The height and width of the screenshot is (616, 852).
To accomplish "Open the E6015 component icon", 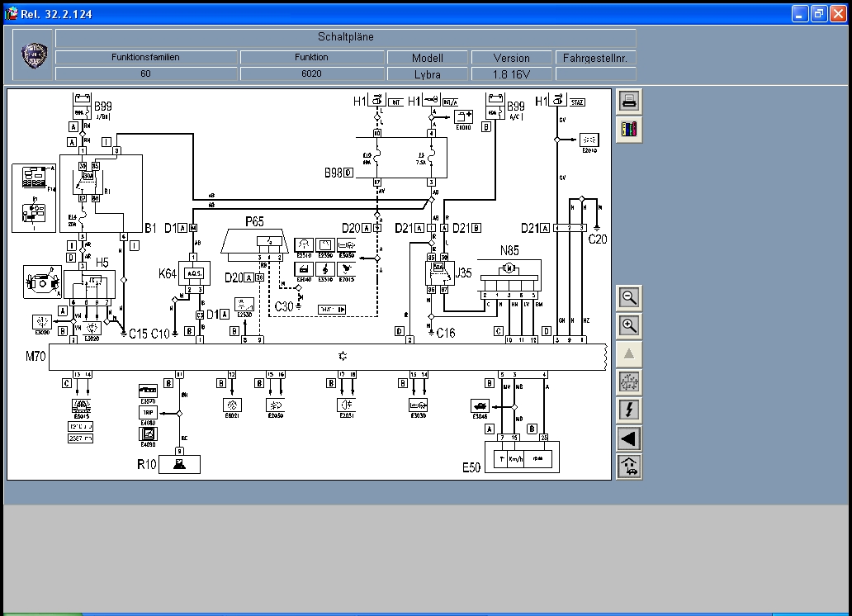I will pos(82,405).
